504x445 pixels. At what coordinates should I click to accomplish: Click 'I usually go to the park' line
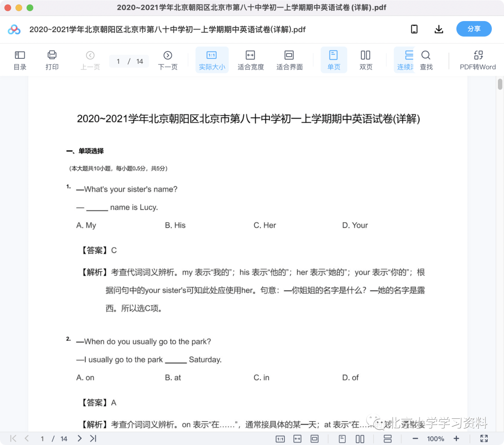[x=149, y=360]
